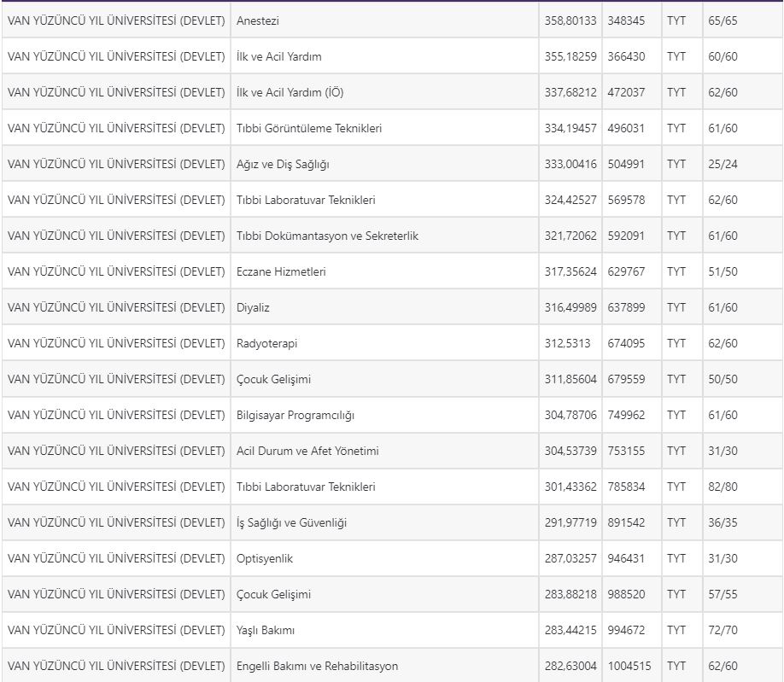Image resolution: width=784 pixels, height=682 pixels.
Task: Click score 355,18259
Action: [x=570, y=56]
